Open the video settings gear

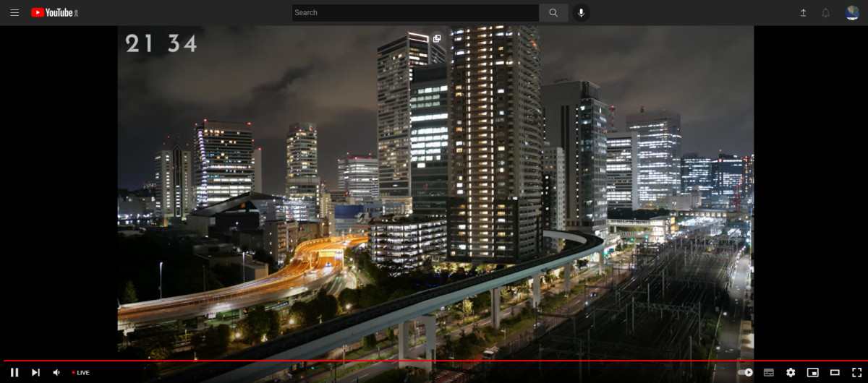click(791, 372)
